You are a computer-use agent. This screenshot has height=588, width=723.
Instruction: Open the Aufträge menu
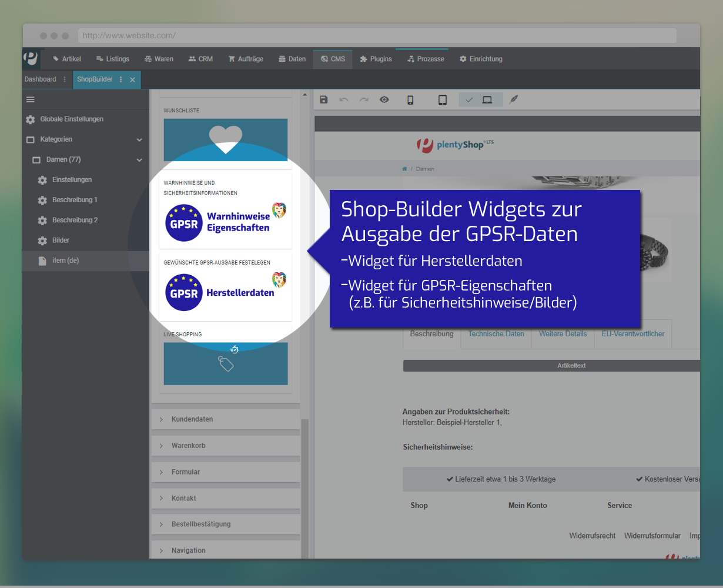click(246, 59)
